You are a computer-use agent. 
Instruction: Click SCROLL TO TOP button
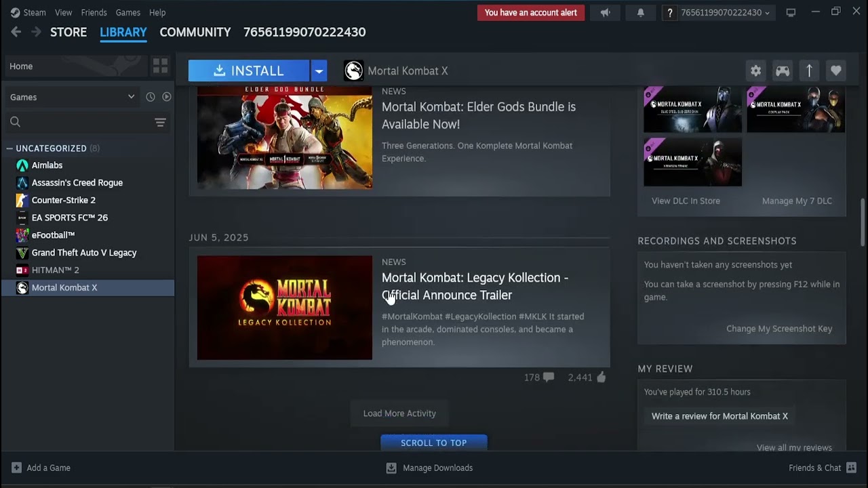[x=433, y=443]
